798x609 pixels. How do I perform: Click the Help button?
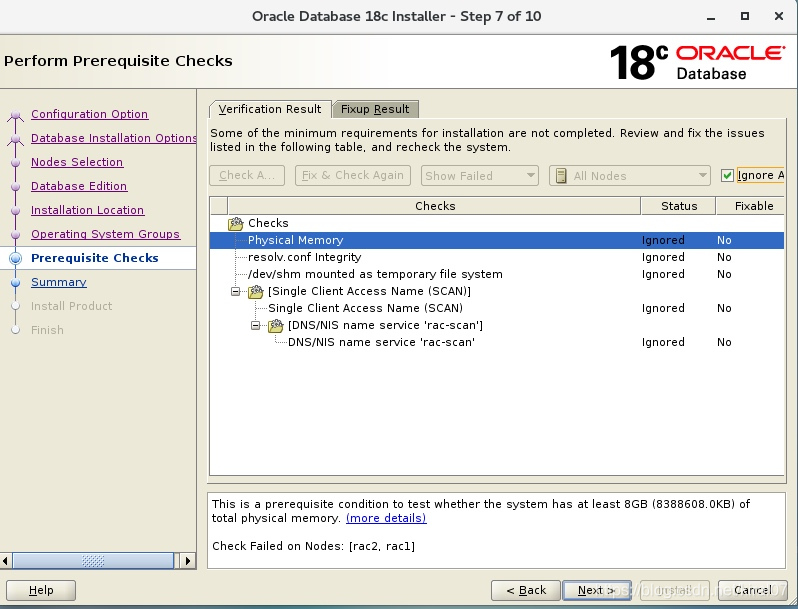41,590
